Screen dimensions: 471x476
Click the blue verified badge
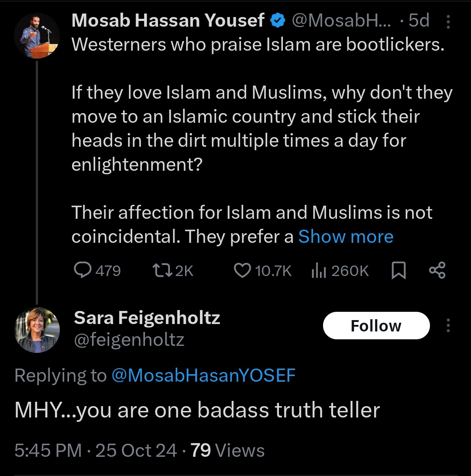[278, 21]
